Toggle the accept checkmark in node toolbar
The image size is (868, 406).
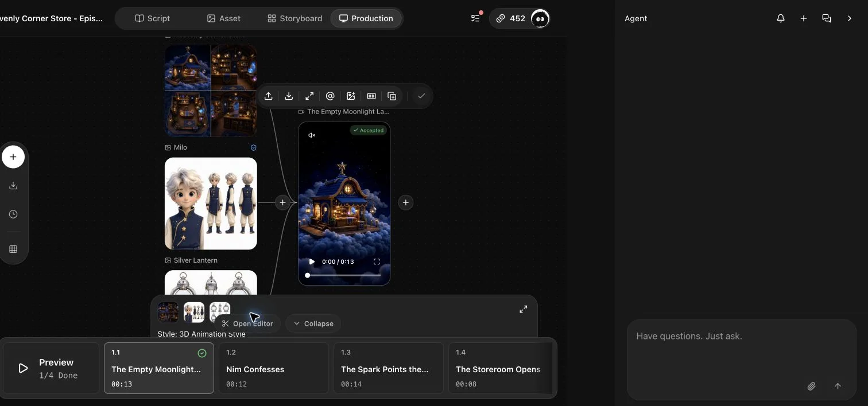(421, 96)
